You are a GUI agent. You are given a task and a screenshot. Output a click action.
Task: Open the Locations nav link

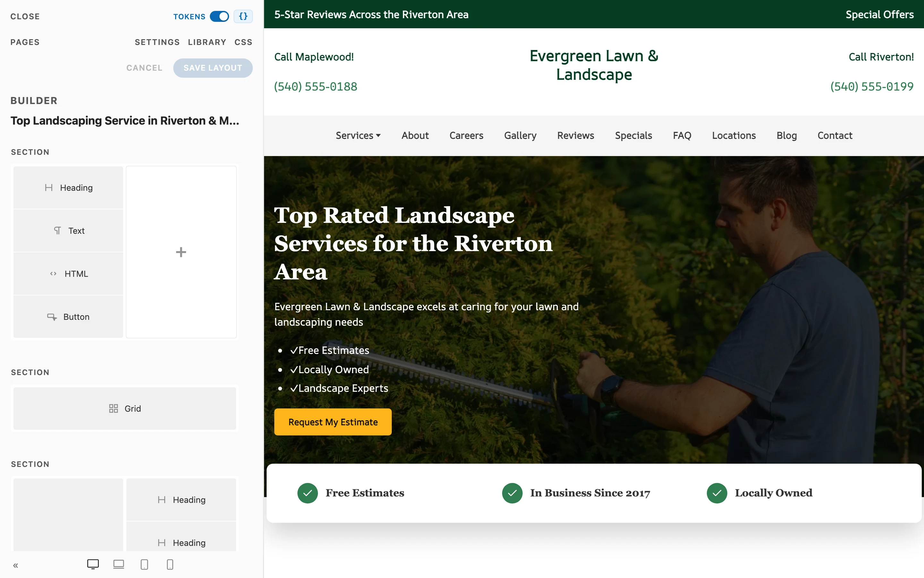pyautogui.click(x=734, y=136)
